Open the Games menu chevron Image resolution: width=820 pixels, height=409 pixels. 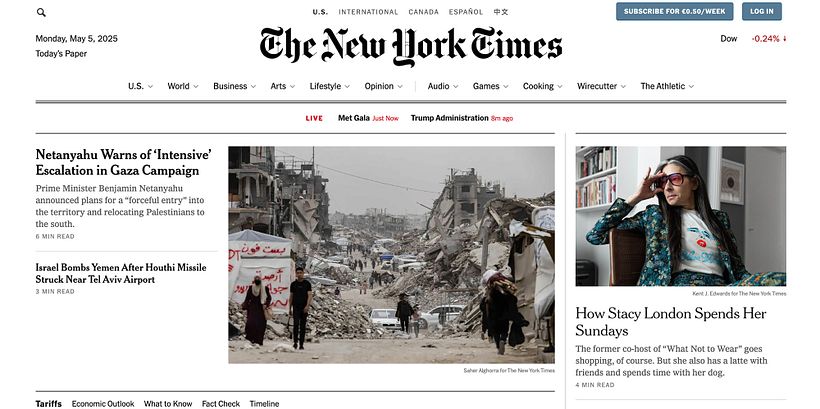click(505, 87)
